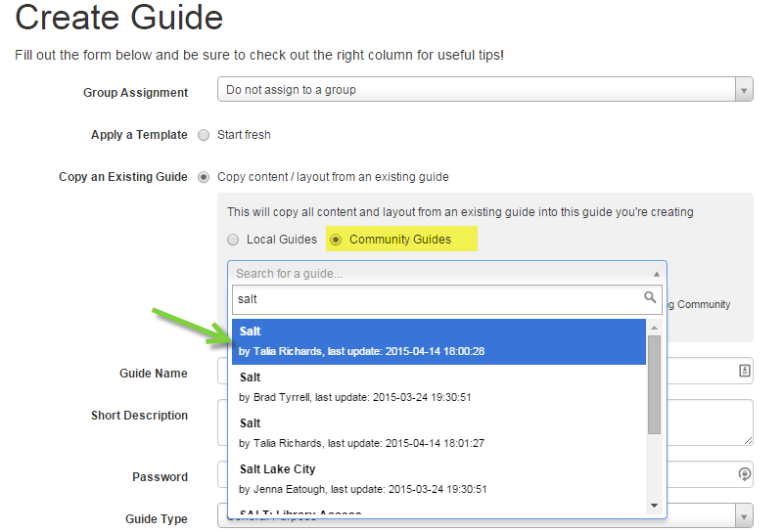This screenshot has width=784, height=532.
Task: Click the magnifying glass search icon
Action: [650, 297]
